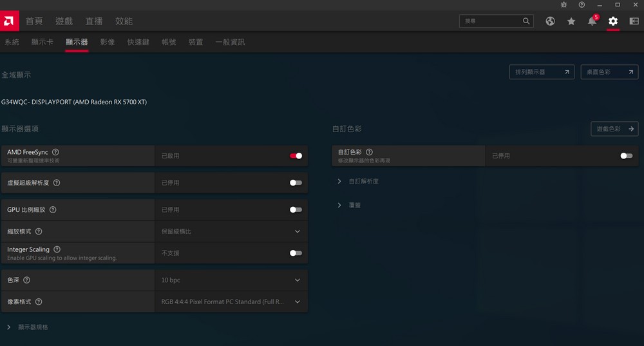Toggle Integer Scaling switch
This screenshot has width=644, height=346.
click(x=296, y=253)
